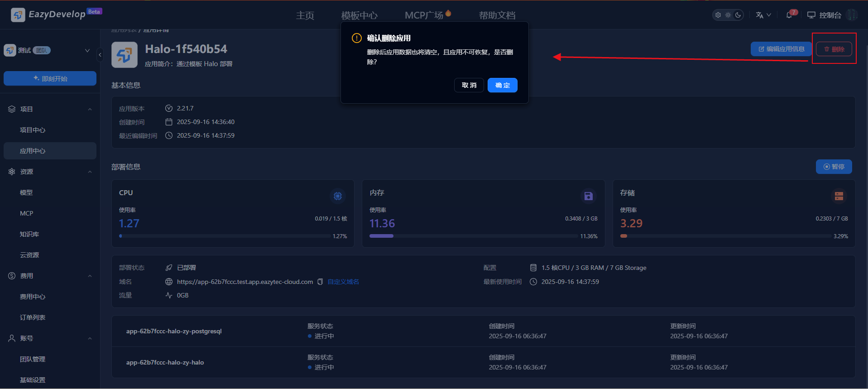Select system theme gear toggle

tap(718, 15)
